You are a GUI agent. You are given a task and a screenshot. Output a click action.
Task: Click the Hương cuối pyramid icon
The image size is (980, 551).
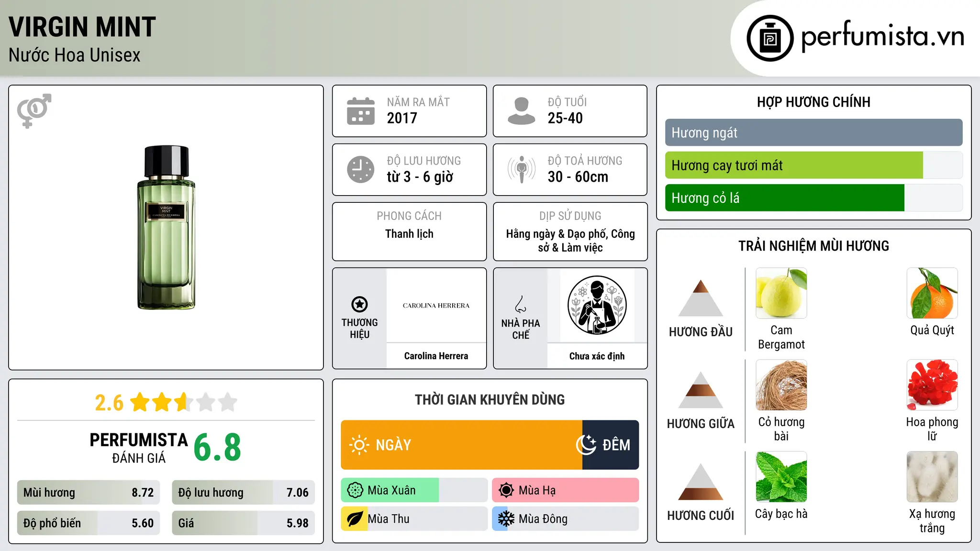click(x=701, y=482)
